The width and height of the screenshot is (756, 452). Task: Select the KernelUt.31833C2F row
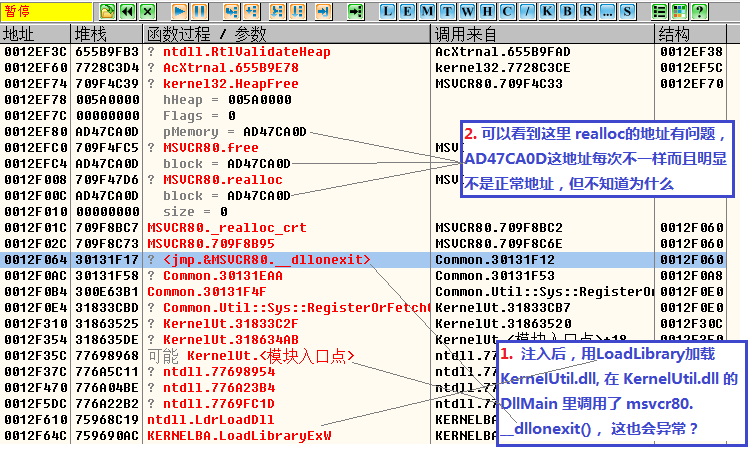click(363, 323)
